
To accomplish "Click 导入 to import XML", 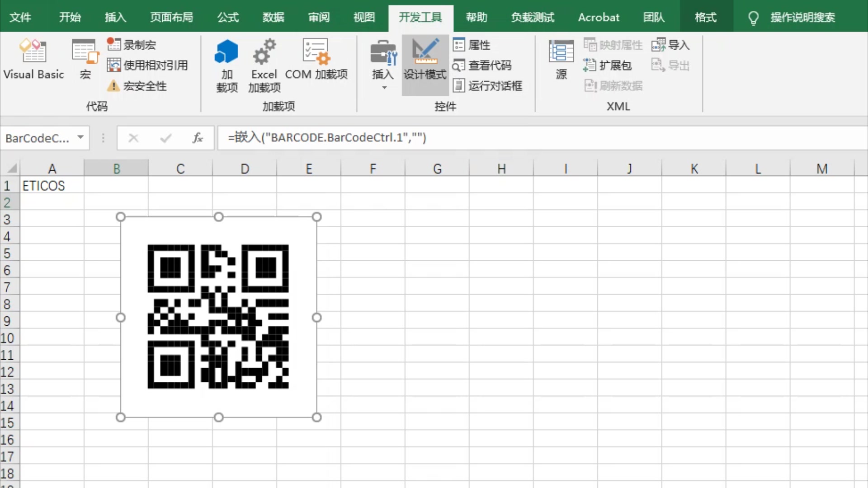I will (670, 45).
